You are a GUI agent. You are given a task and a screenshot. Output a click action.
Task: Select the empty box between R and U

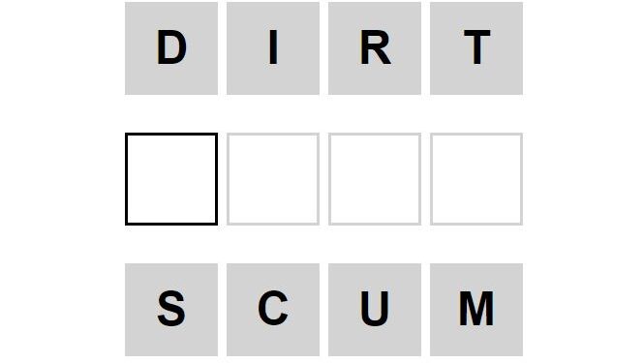pyautogui.click(x=375, y=179)
